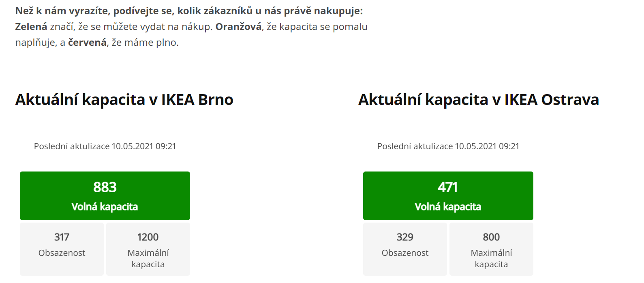Click Ostrava's "Volná kapacita" label

pyautogui.click(x=448, y=207)
